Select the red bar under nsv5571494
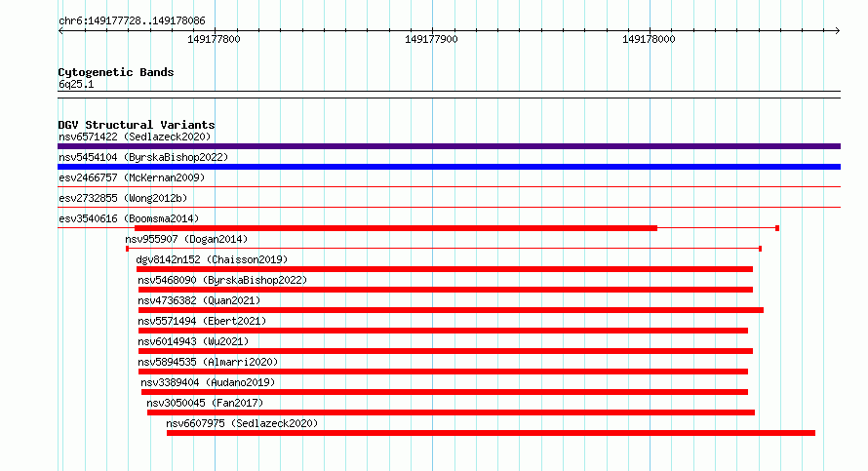Viewport: 868px width, 471px height. (x=443, y=331)
